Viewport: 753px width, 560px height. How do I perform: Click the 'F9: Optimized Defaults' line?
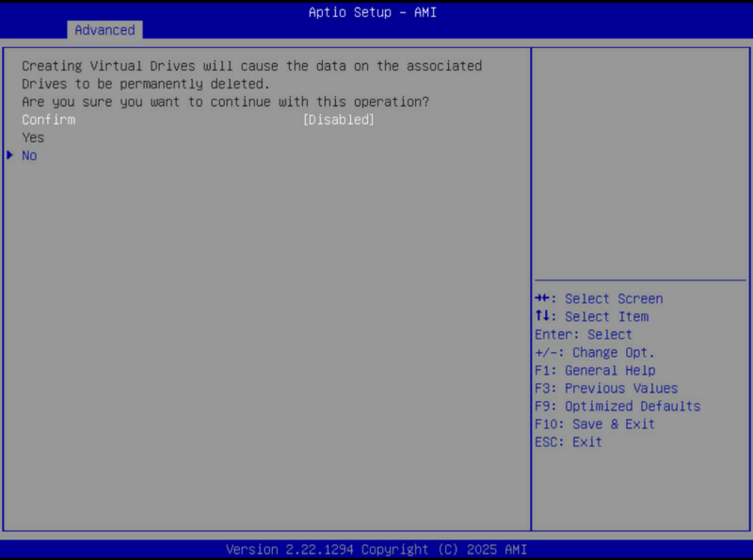(x=617, y=407)
